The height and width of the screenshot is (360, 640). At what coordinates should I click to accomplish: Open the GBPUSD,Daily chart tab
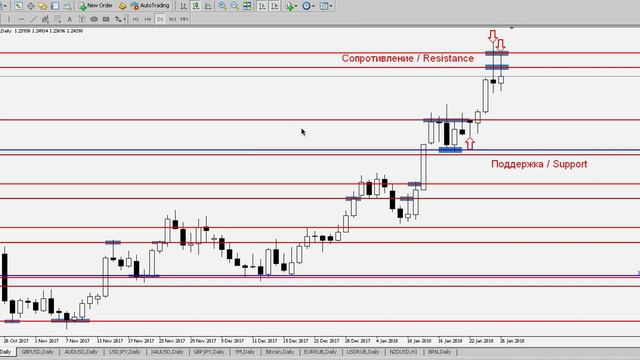coord(37,352)
